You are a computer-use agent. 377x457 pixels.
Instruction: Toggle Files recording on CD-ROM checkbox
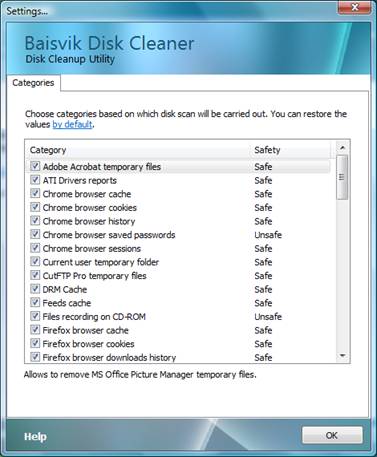[x=35, y=316]
